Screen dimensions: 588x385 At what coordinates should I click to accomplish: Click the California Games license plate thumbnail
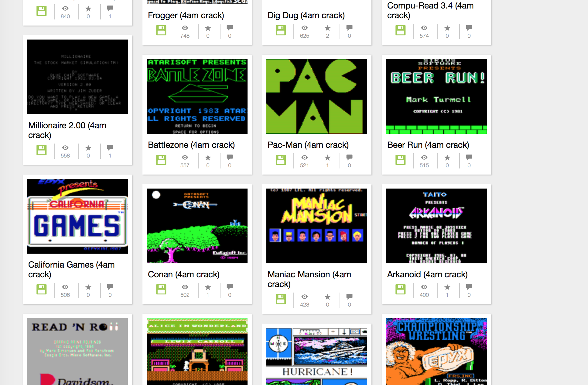click(x=77, y=216)
